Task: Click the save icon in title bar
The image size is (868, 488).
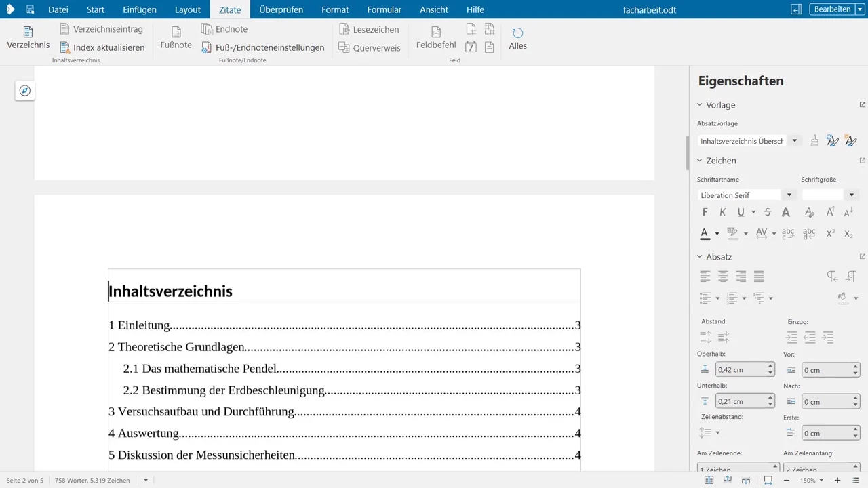Action: click(x=30, y=9)
